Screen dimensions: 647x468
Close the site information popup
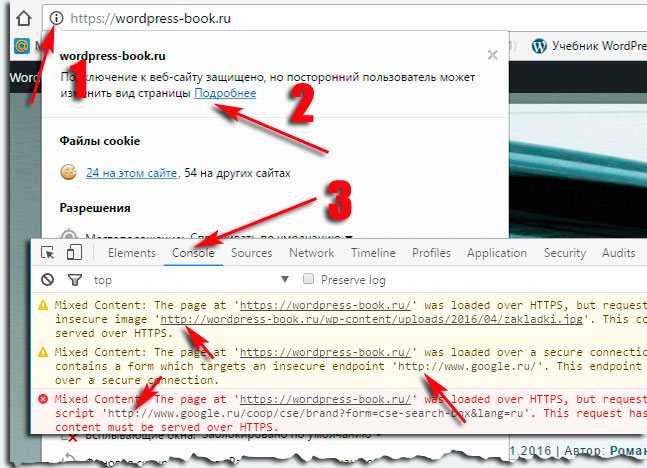point(492,55)
